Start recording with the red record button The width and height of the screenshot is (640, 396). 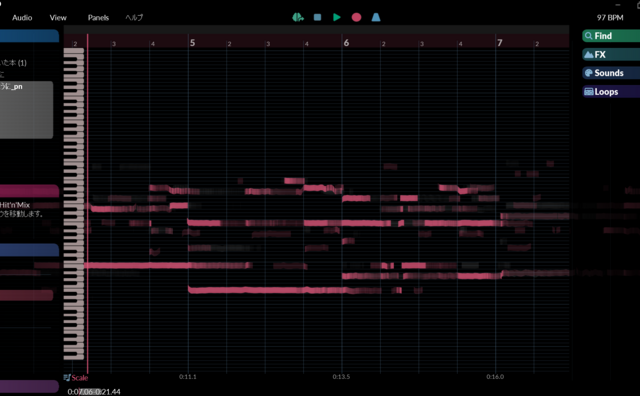point(356,17)
